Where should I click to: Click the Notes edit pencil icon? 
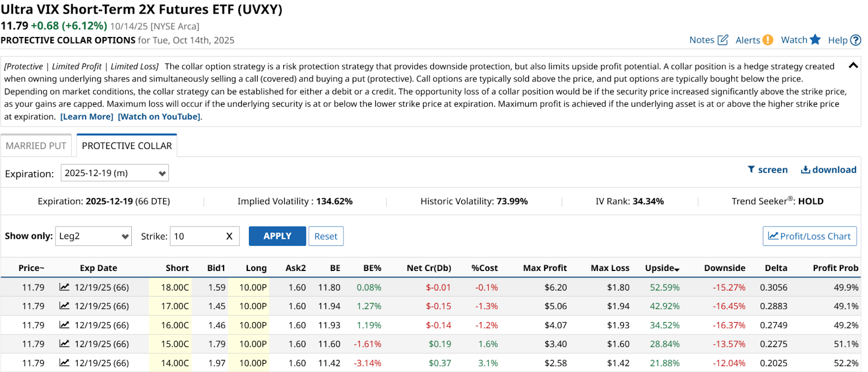pyautogui.click(x=723, y=40)
